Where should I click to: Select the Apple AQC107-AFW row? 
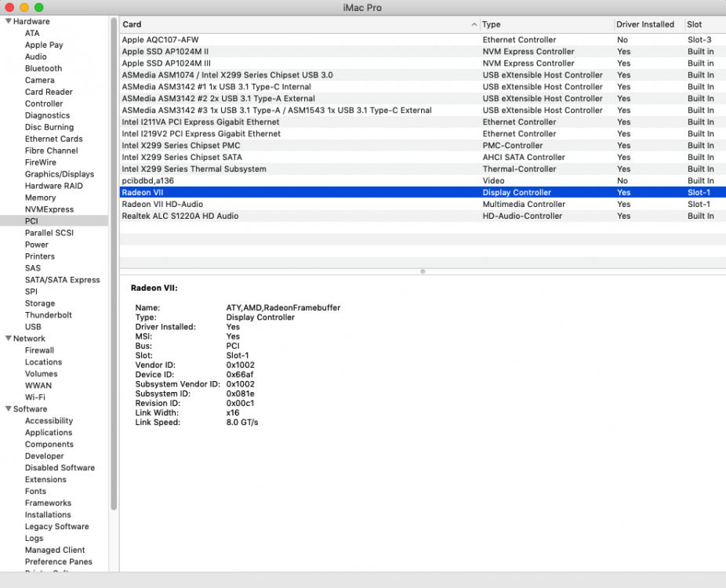click(x=423, y=40)
